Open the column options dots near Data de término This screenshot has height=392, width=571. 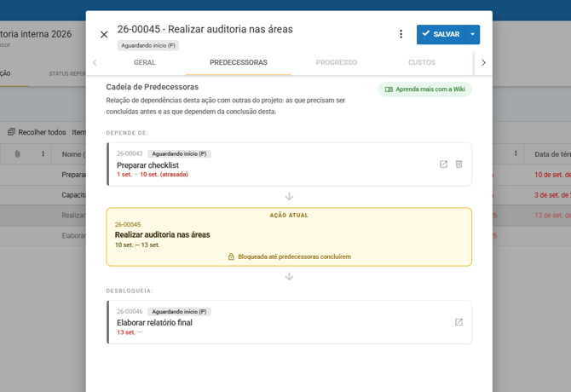[516, 153]
